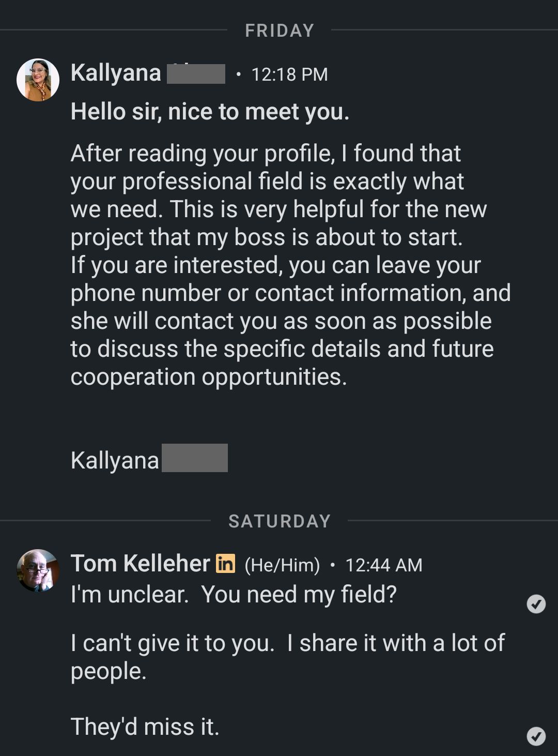Viewport: 558px width, 756px height.
Task: Click the LinkedIn badge beside Tom Kelleher
Action: click(x=225, y=564)
